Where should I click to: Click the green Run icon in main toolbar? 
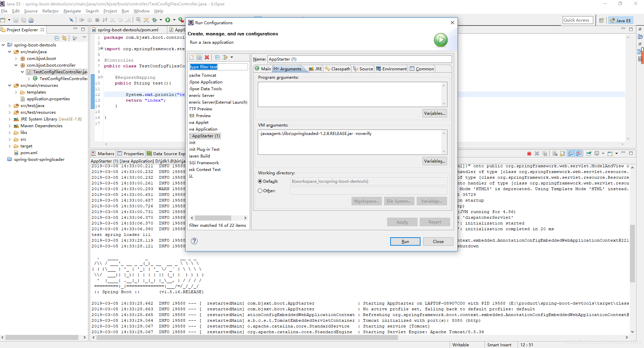tap(168, 20)
